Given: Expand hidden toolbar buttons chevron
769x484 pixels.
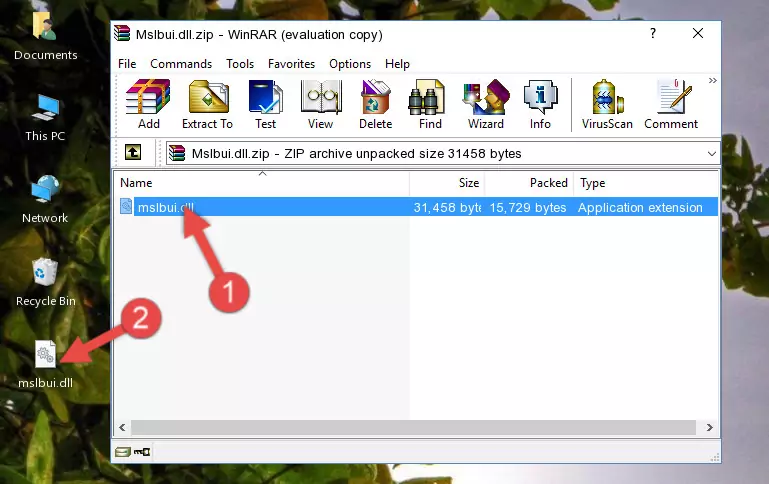Looking at the screenshot, I should click(713, 80).
